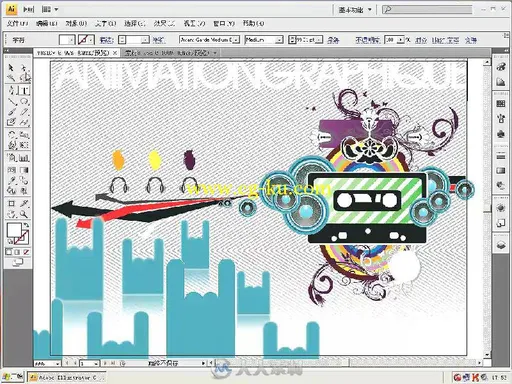Select the Blob Brush tool
This screenshot has width=512, height=384.
(11, 122)
